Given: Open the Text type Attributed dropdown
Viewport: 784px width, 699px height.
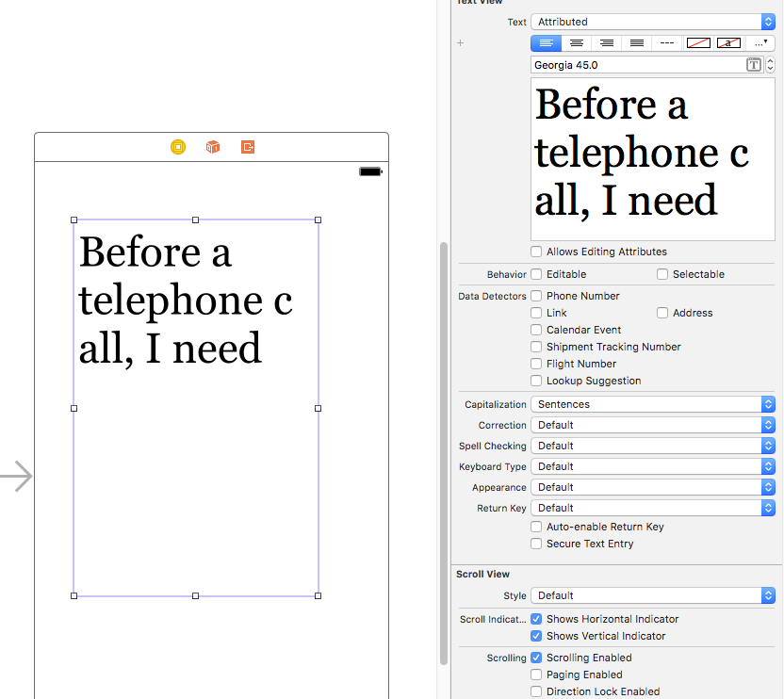Looking at the screenshot, I should pyautogui.click(x=653, y=22).
